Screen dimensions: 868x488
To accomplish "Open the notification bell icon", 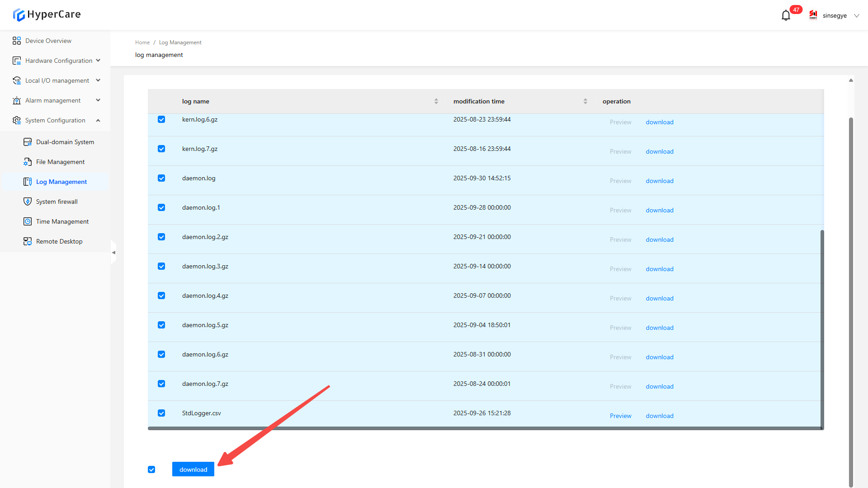I will coord(786,15).
